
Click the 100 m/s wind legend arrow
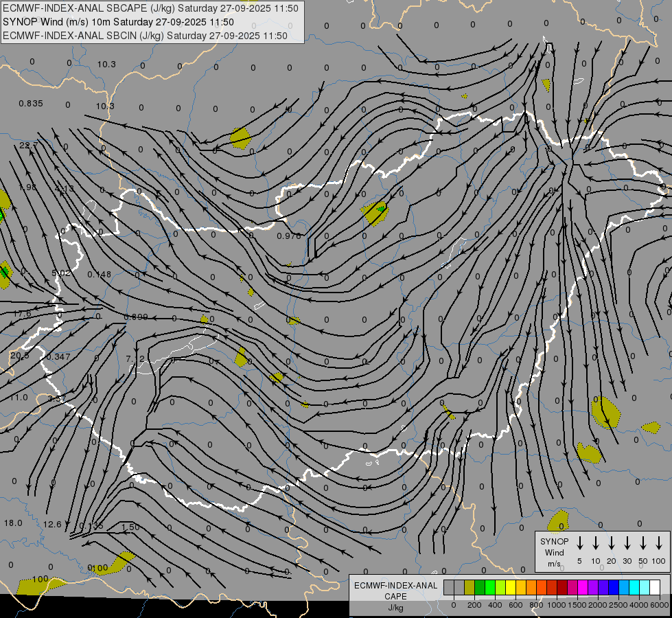(x=659, y=543)
